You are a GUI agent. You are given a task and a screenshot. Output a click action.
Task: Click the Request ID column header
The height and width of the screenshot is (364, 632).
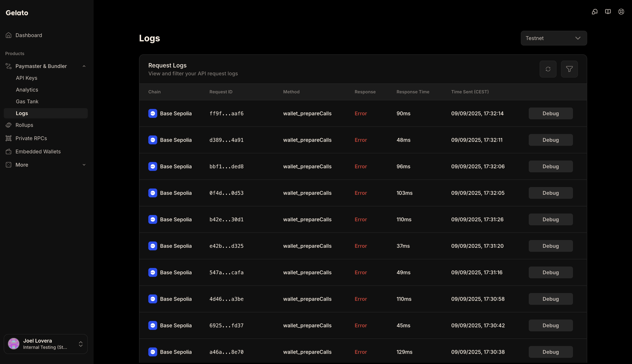[x=221, y=92]
